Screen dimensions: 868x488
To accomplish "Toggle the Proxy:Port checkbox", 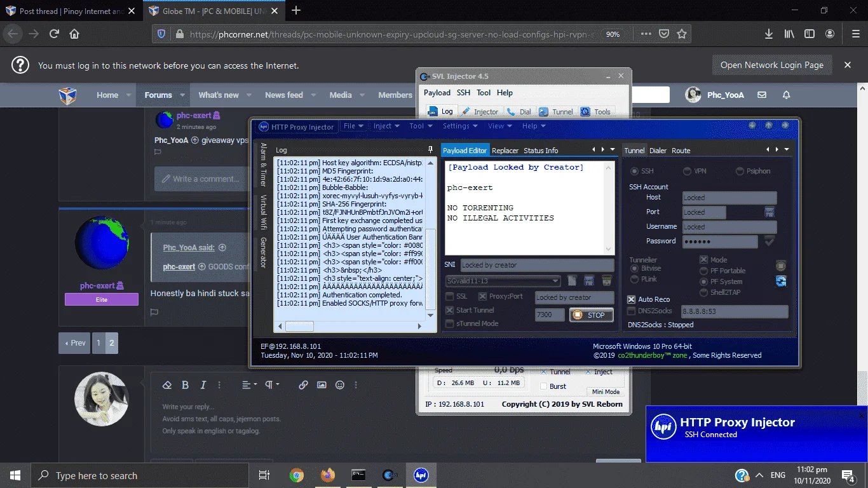I will click(482, 297).
